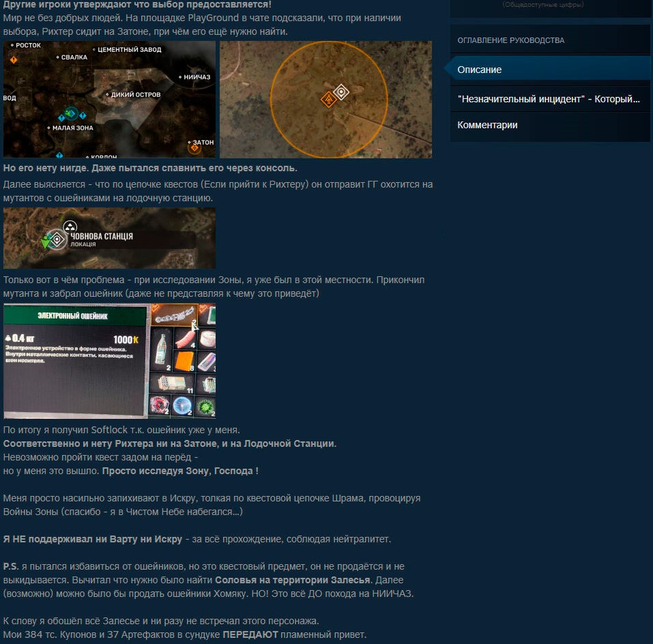Click the bold text "Я НЕ поддерживал ни Варту ни Искру"
The image size is (653, 644).
pos(92,539)
